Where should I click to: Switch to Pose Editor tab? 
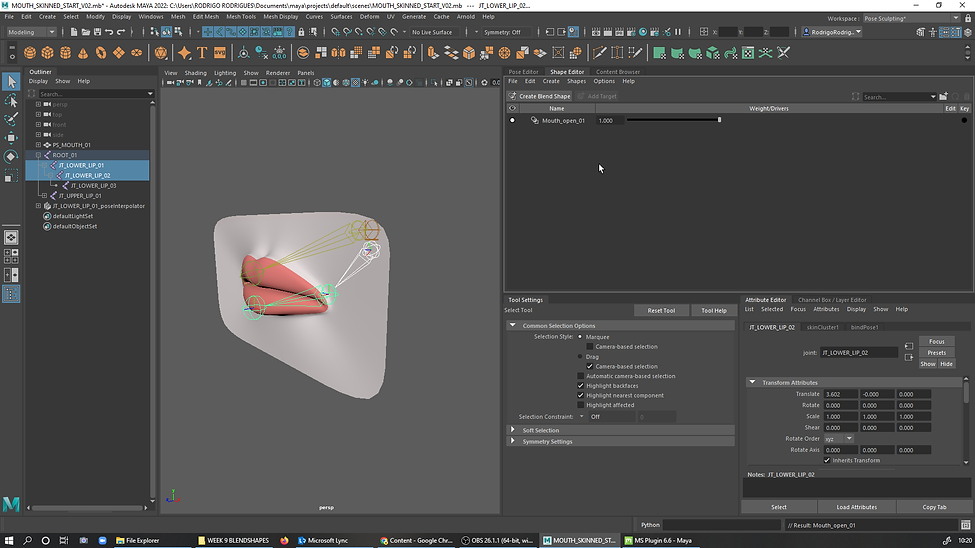coord(524,72)
